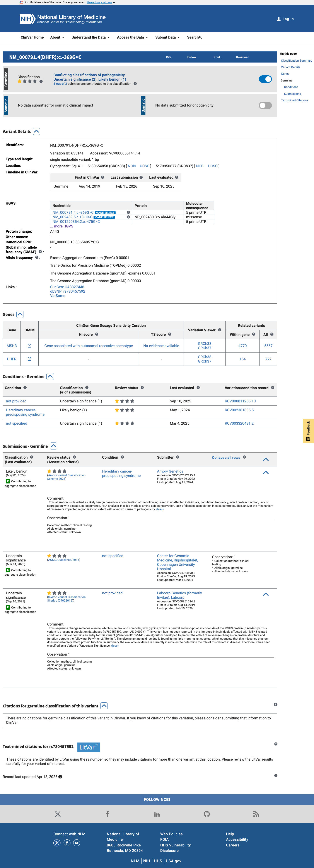
Task: Open the Feedback side tab
Action: tap(308, 431)
